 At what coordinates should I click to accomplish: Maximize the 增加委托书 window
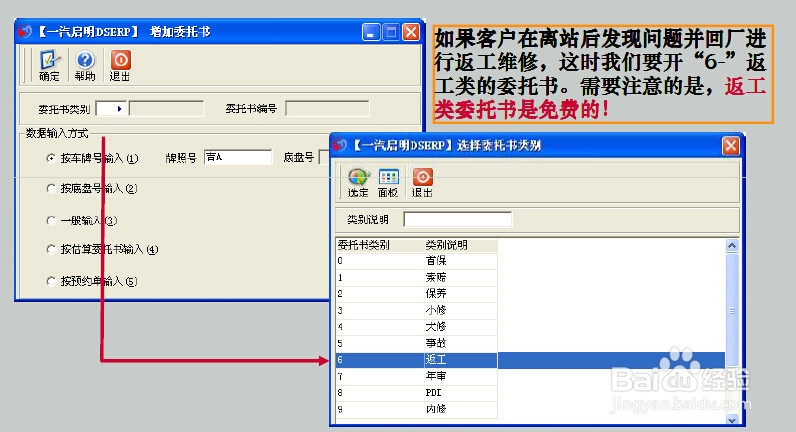pos(391,32)
